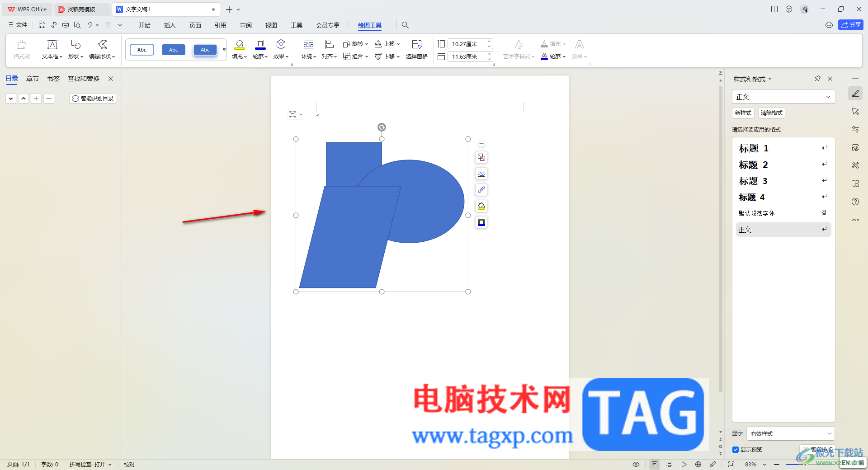Open the help question icon in sidebar
Screen dimensions: 868x470
coord(855,202)
